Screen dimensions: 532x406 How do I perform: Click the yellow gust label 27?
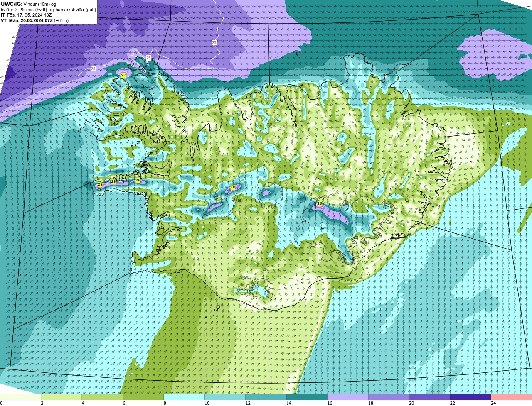[x=123, y=75]
